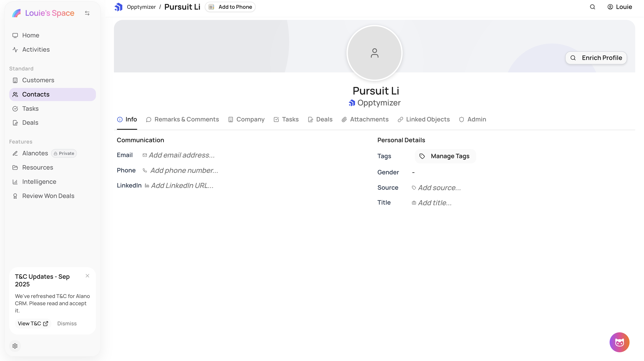Switch to the contact Tasks tab
The image size is (644, 361).
pyautogui.click(x=286, y=119)
